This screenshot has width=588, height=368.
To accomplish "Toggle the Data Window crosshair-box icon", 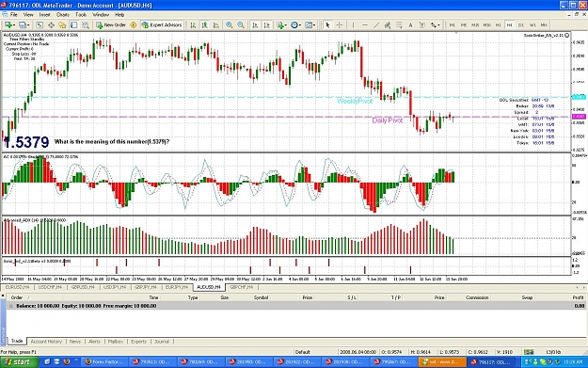I will [x=51, y=25].
